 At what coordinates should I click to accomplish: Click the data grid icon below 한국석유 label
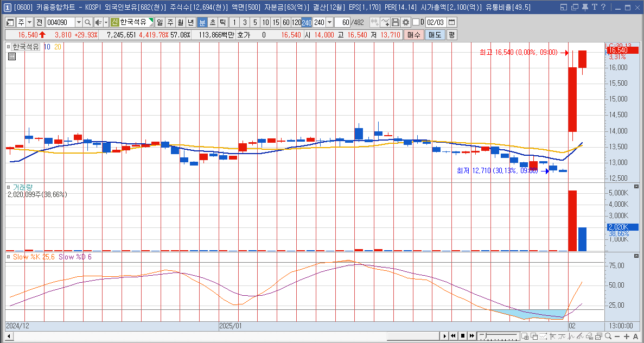pos(12,56)
